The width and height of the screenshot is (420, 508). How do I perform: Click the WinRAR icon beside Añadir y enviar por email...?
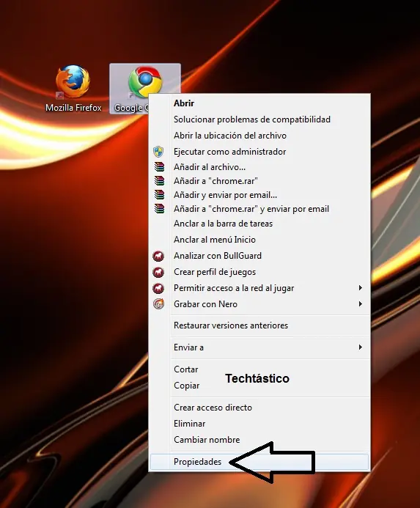pos(159,195)
